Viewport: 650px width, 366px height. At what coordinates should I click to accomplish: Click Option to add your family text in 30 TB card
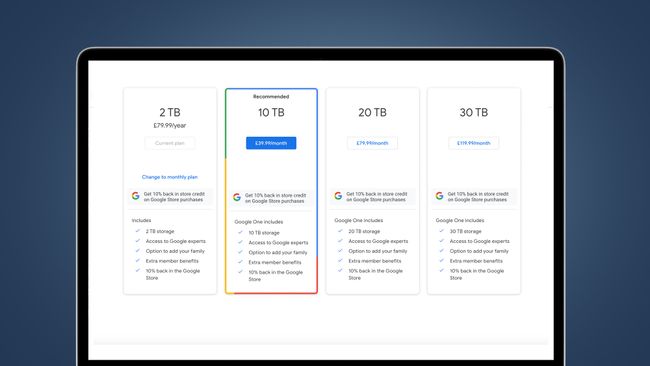[479, 251]
